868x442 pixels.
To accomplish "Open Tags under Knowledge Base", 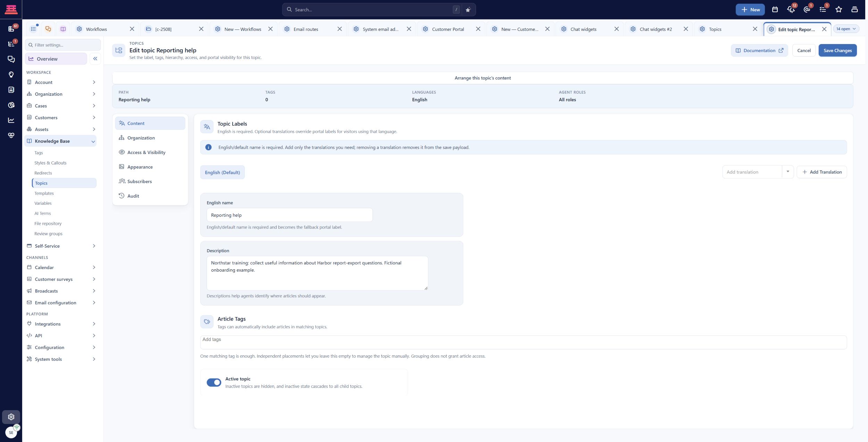I will [39, 153].
